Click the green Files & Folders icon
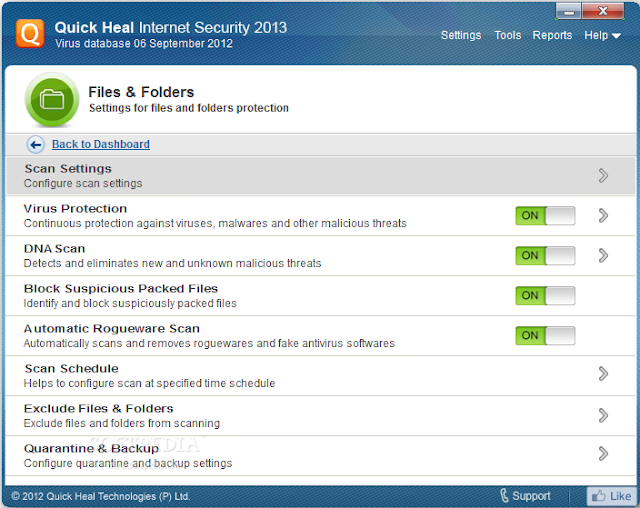 tap(52, 99)
